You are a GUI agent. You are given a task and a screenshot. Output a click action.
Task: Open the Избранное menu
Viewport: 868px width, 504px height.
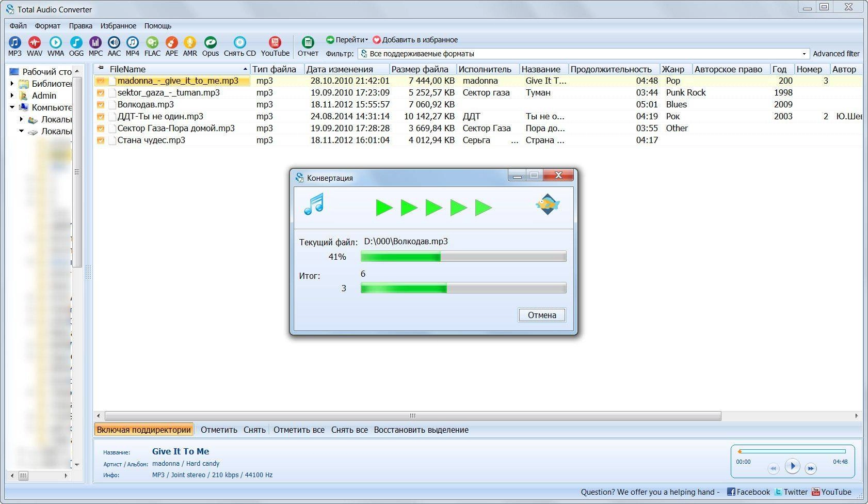[118, 26]
